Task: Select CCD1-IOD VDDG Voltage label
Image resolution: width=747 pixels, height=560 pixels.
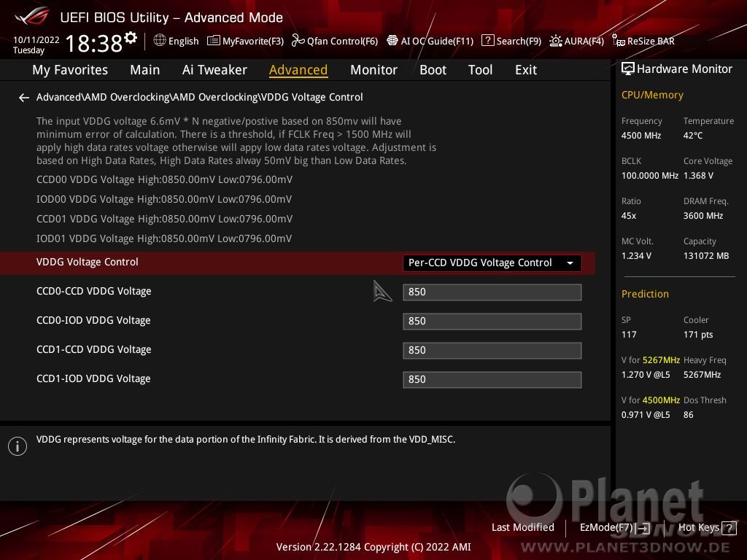Action: [93, 378]
